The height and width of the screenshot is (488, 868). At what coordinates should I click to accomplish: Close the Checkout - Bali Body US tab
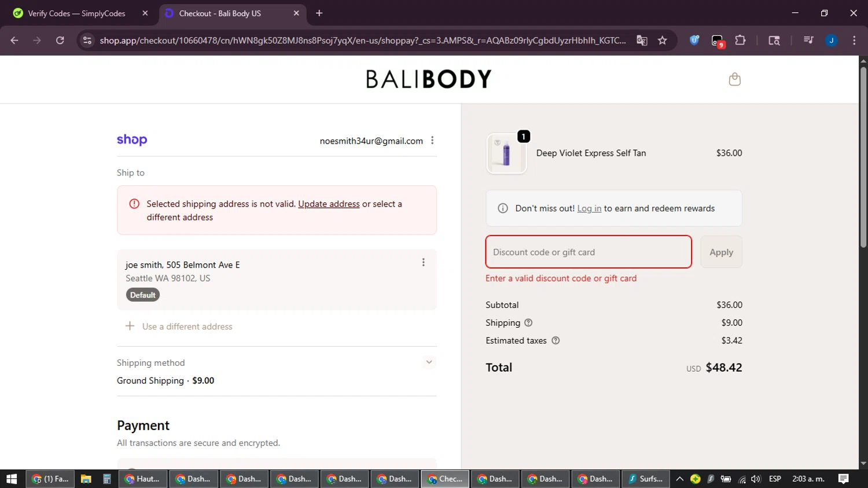(296, 13)
